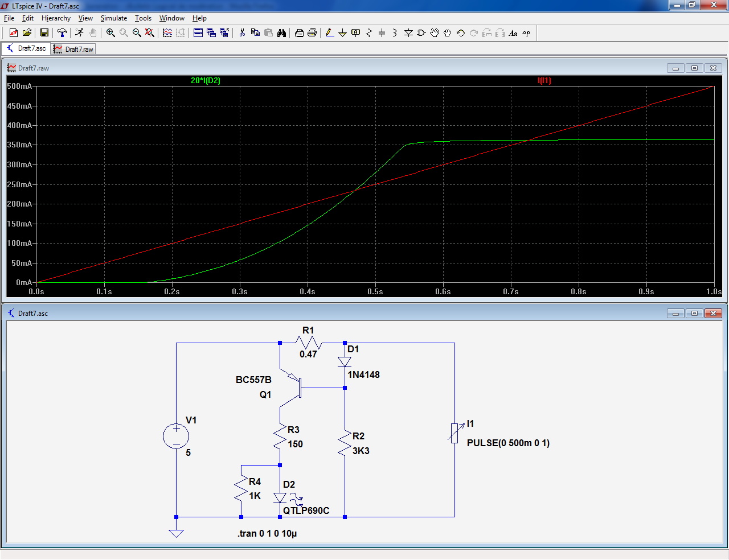
Task: Click the Cut scissors icon
Action: pos(242,33)
